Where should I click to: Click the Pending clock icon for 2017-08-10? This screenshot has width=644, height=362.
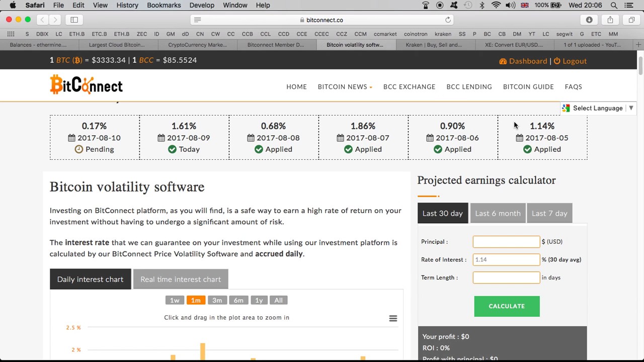tap(78, 149)
